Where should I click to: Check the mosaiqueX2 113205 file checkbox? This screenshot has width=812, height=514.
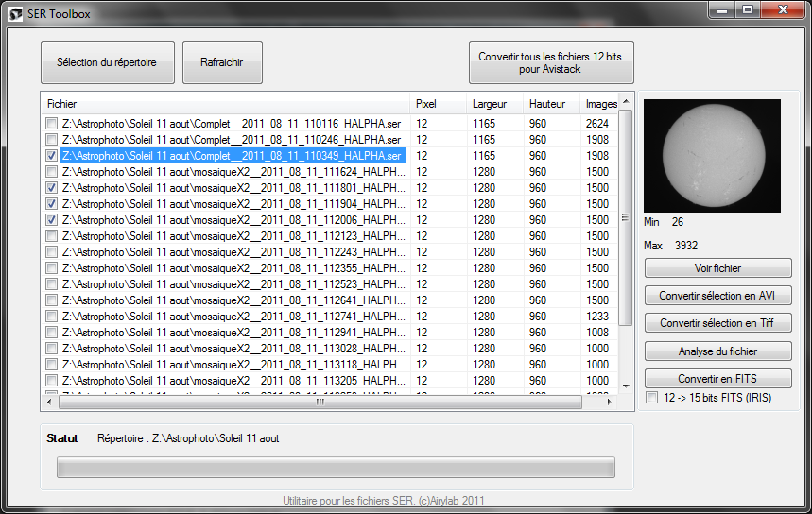51,380
